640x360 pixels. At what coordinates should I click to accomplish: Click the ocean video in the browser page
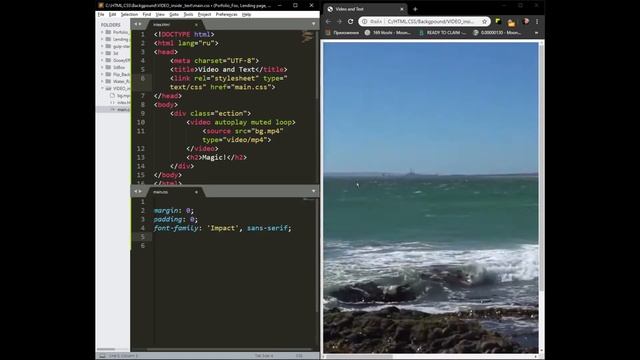click(x=431, y=198)
